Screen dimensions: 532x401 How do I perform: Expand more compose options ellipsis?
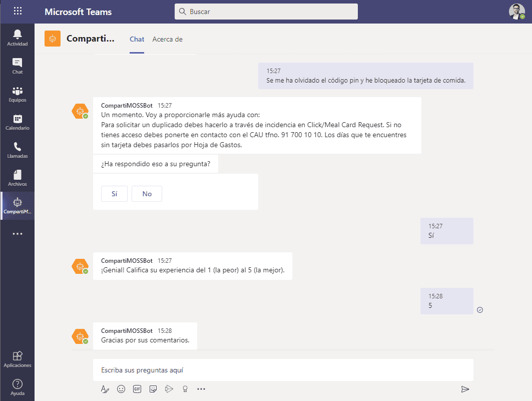201,388
